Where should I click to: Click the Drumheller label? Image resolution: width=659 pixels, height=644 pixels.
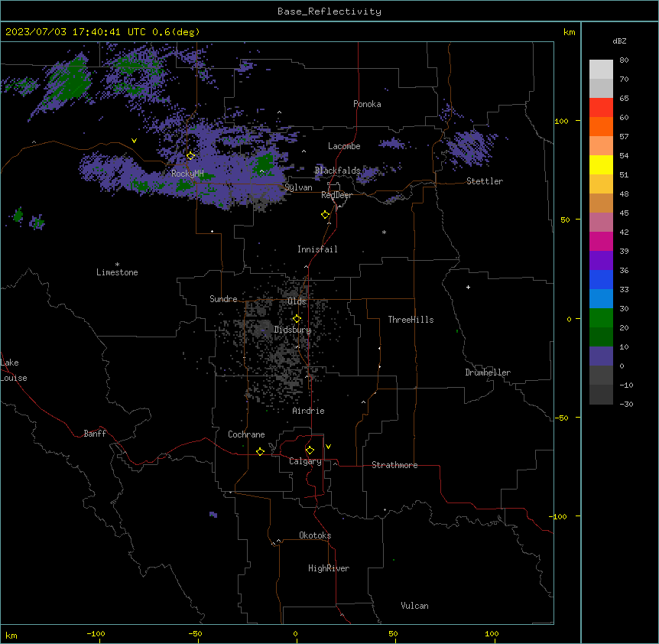pyautogui.click(x=488, y=372)
